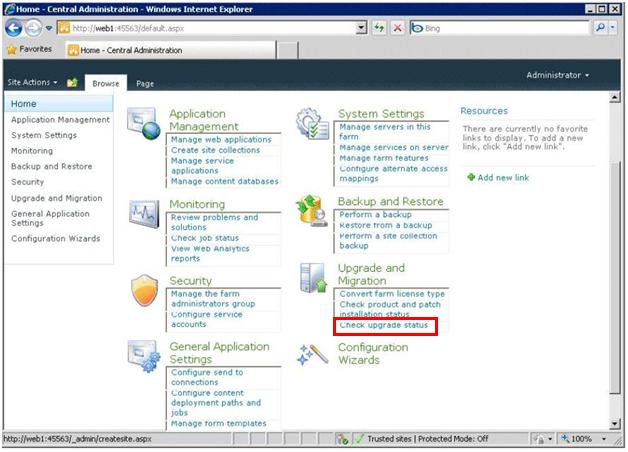Click Configure alternate access mappings link
628x452 pixels.
point(393,174)
